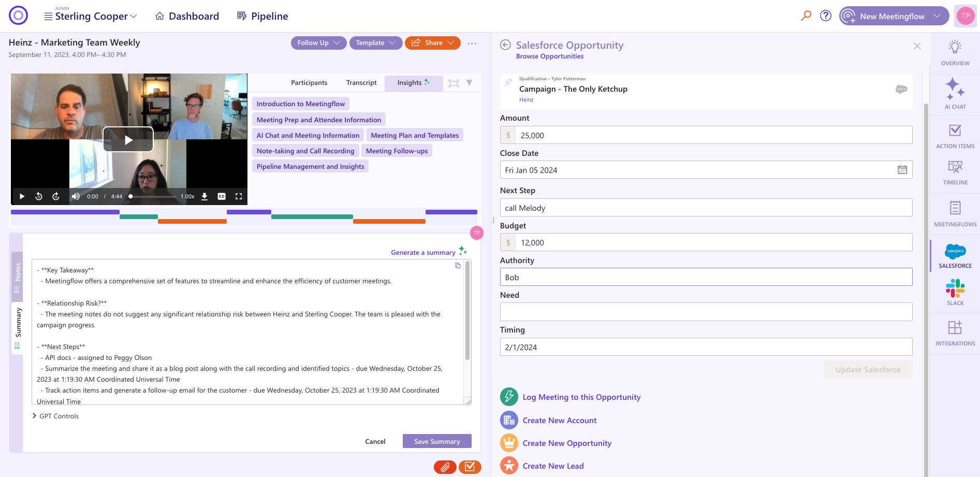Open the Timeline panel
The image size is (980, 477).
[x=955, y=172]
